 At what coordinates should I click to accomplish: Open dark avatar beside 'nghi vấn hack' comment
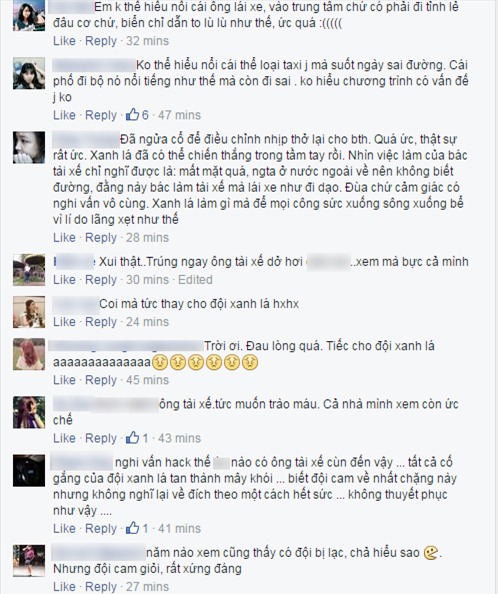[29, 471]
